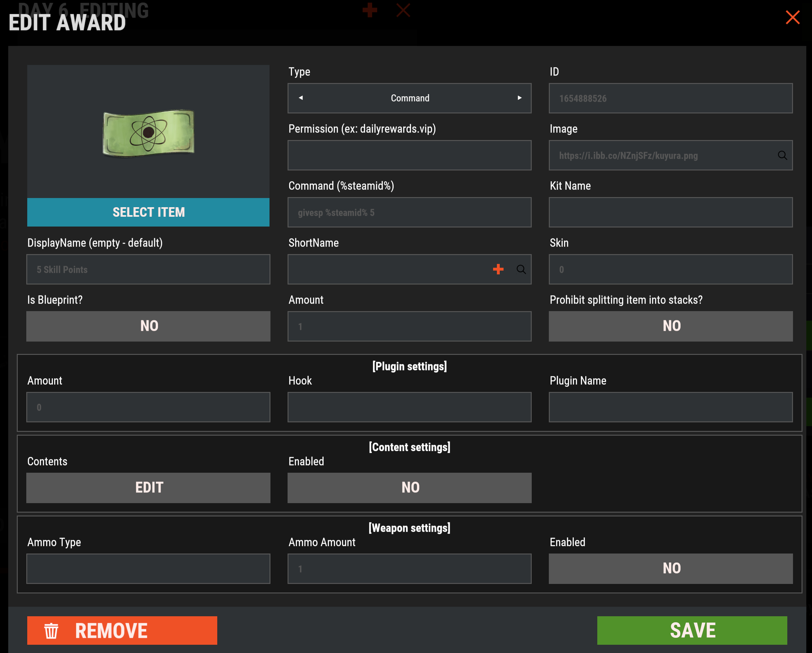The height and width of the screenshot is (653, 812).
Task: Close the Edit Award dialog with red X
Action: (792, 17)
